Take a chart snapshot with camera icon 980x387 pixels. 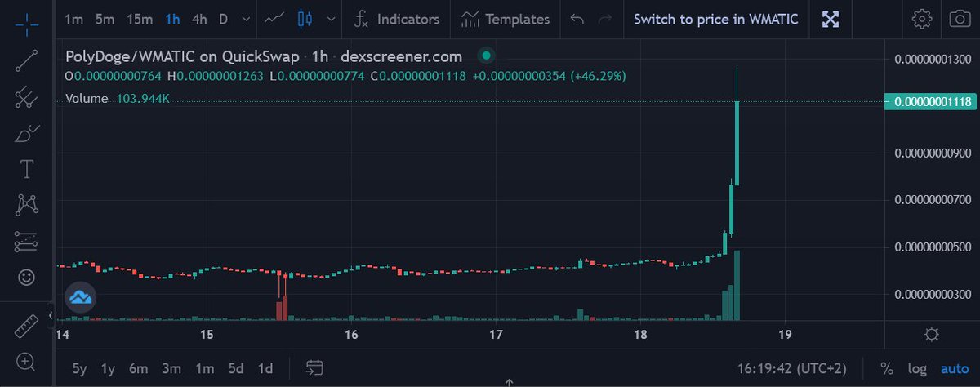tap(958, 19)
